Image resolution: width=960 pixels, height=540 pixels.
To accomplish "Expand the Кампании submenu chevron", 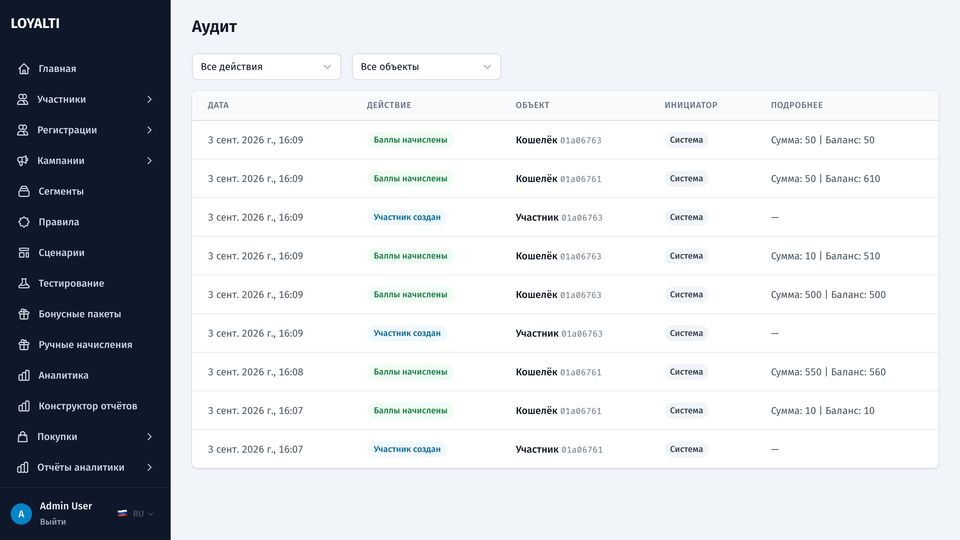I will (149, 160).
